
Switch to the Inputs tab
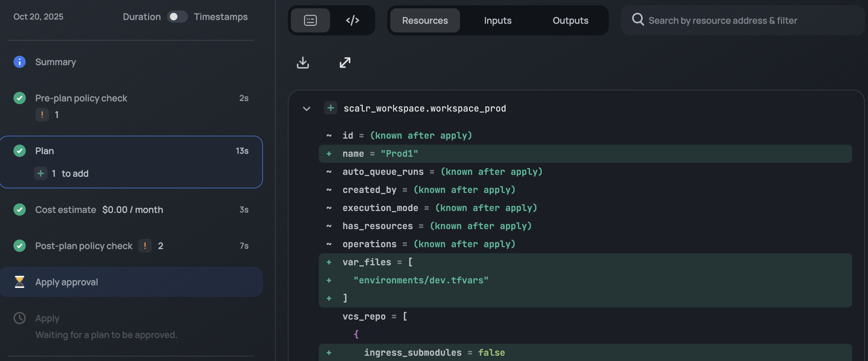[498, 20]
